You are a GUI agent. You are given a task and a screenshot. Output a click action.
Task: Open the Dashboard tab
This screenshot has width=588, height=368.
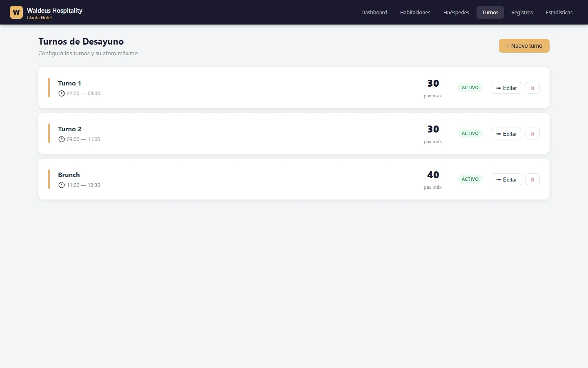(x=374, y=12)
